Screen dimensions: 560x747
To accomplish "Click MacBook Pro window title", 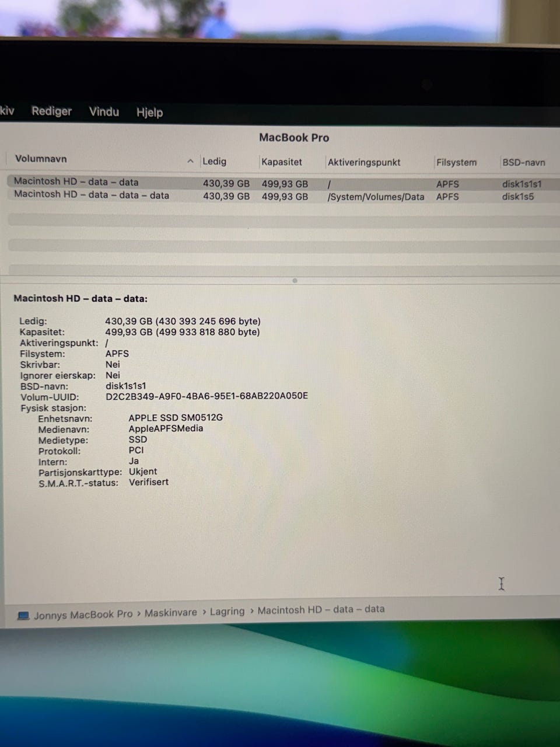I will (294, 138).
